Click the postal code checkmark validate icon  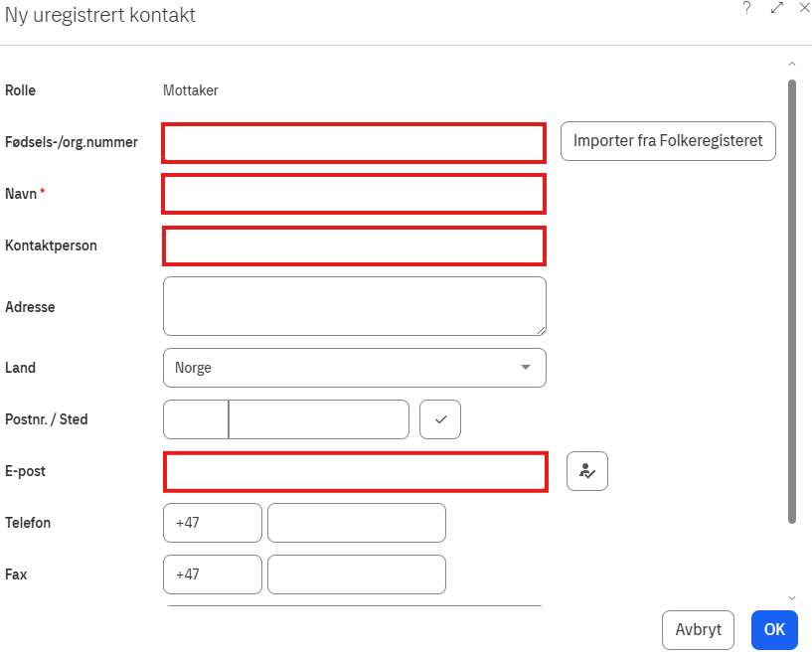[x=440, y=419]
